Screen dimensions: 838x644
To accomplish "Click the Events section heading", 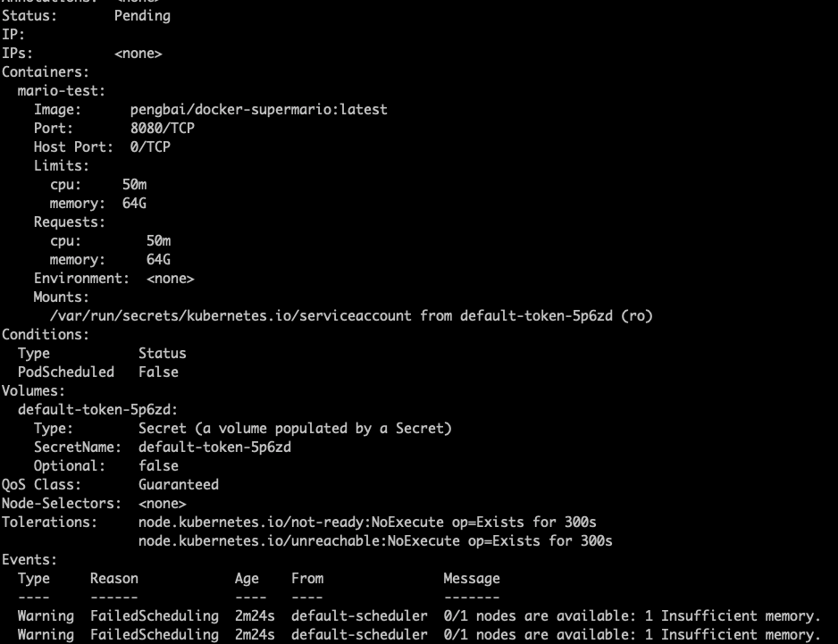I will [29, 559].
